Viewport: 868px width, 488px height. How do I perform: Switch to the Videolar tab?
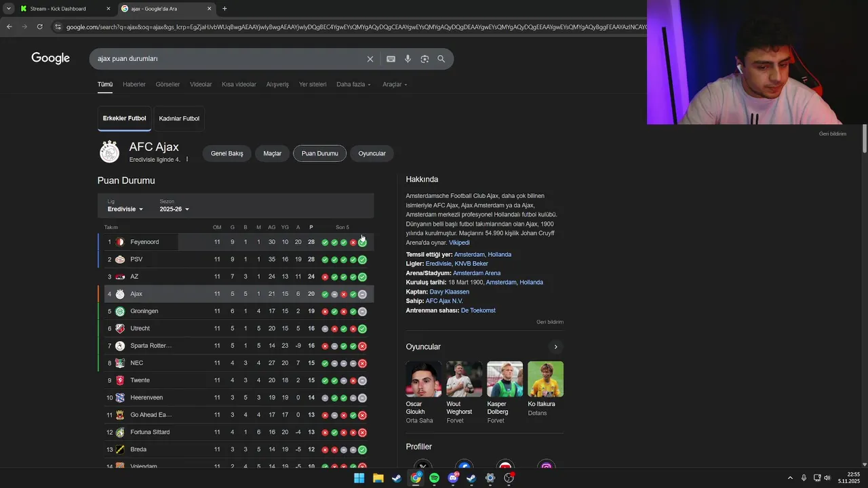point(201,85)
